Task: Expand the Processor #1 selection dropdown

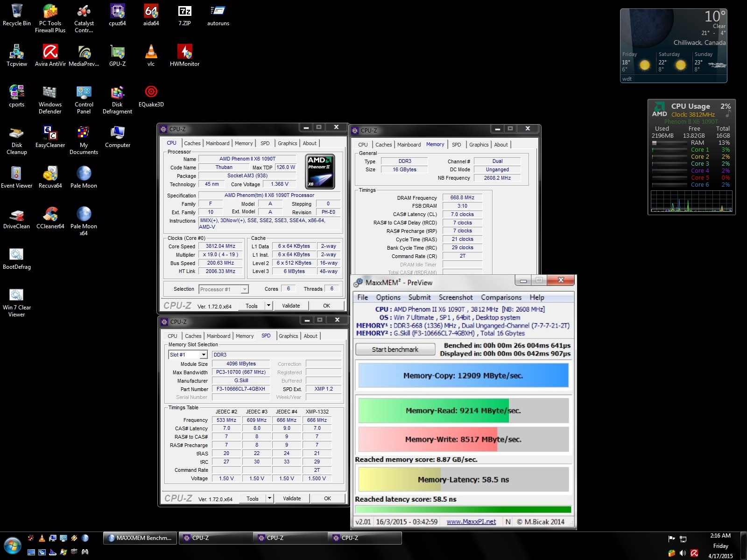Action: (245, 289)
